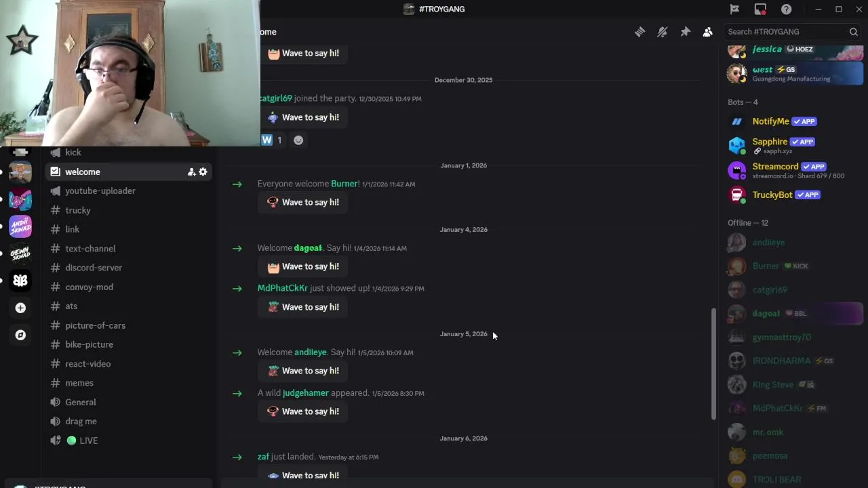868x488 pixels.
Task: Toggle notification settings bell icon
Action: click(663, 32)
